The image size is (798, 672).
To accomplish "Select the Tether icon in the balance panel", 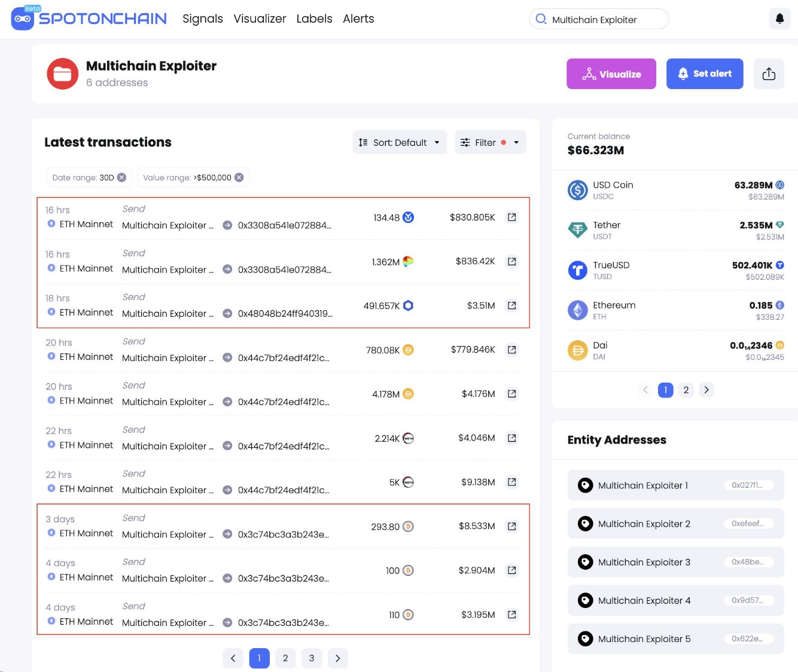I will coord(577,230).
